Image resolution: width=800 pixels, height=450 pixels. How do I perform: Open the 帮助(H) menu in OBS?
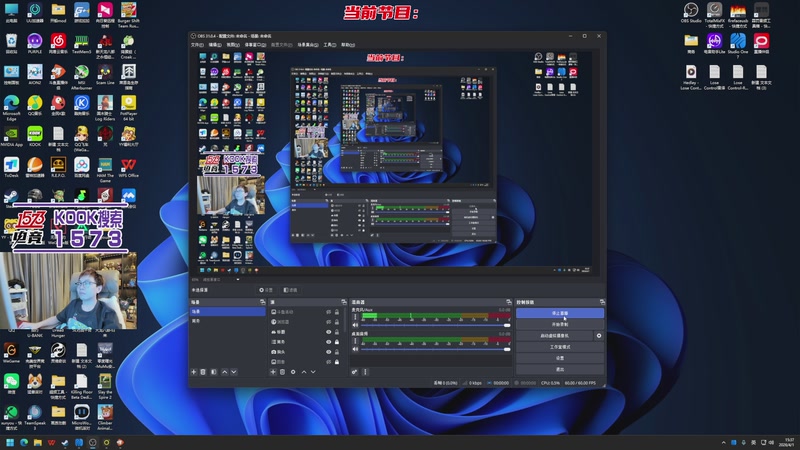(348, 45)
